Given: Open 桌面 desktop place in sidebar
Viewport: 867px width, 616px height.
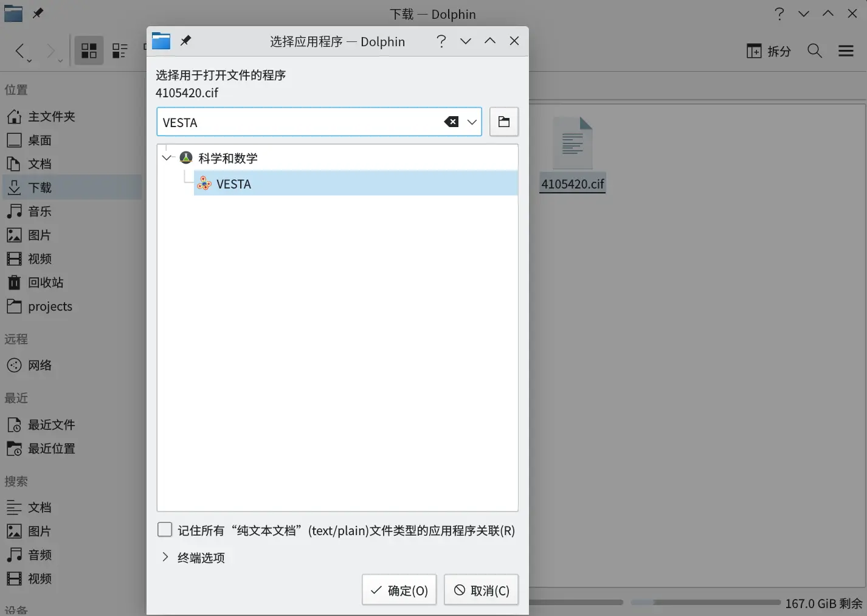Looking at the screenshot, I should pos(71,140).
